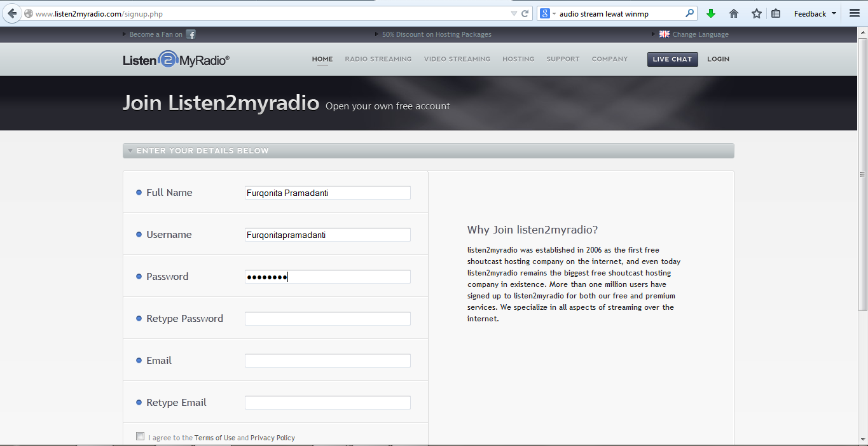Click the address bar URL
The height and width of the screenshot is (446, 868).
(99, 13)
